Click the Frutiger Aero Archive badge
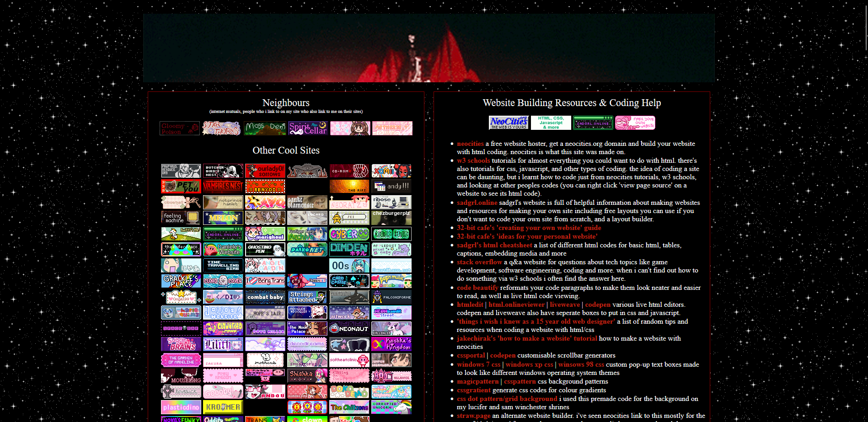Image resolution: width=868 pixels, height=422 pixels. (307, 234)
